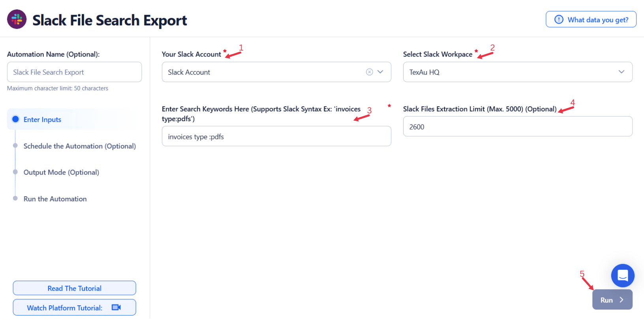Go to Run the Automation step
Viewport: 644px width, 323px height.
pos(55,199)
